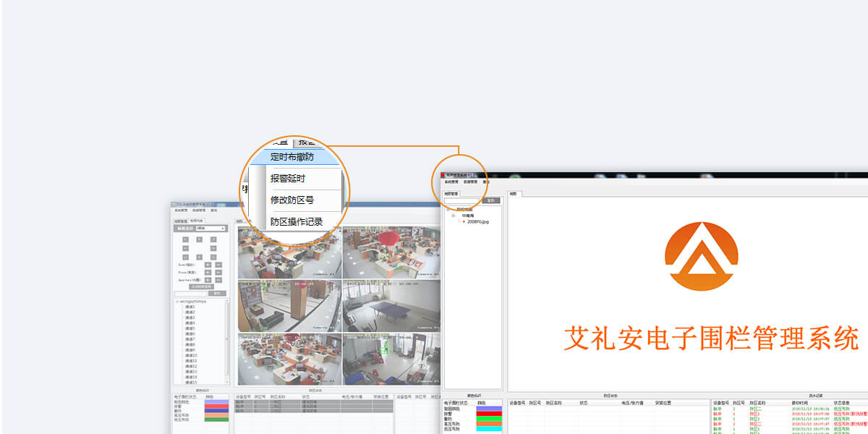Select 通道15 in channel list

(x=190, y=382)
